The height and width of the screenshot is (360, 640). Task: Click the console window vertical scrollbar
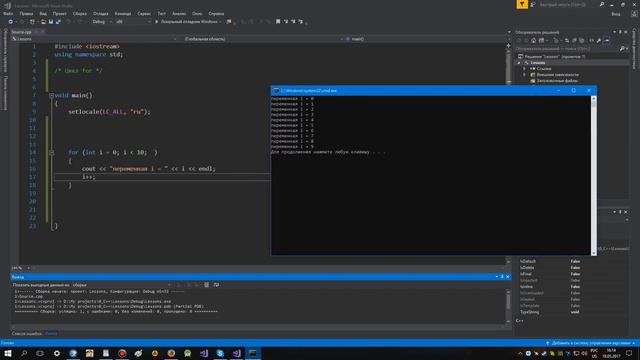coord(593,176)
